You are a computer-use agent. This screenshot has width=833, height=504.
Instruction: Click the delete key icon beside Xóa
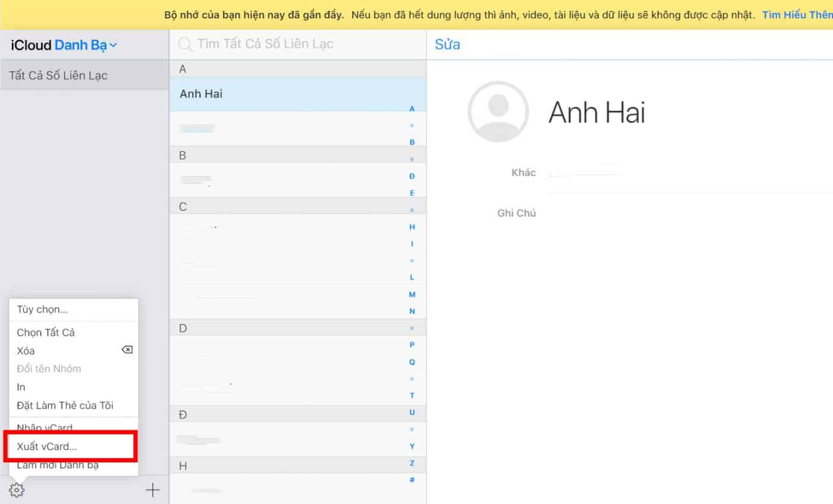[127, 350]
